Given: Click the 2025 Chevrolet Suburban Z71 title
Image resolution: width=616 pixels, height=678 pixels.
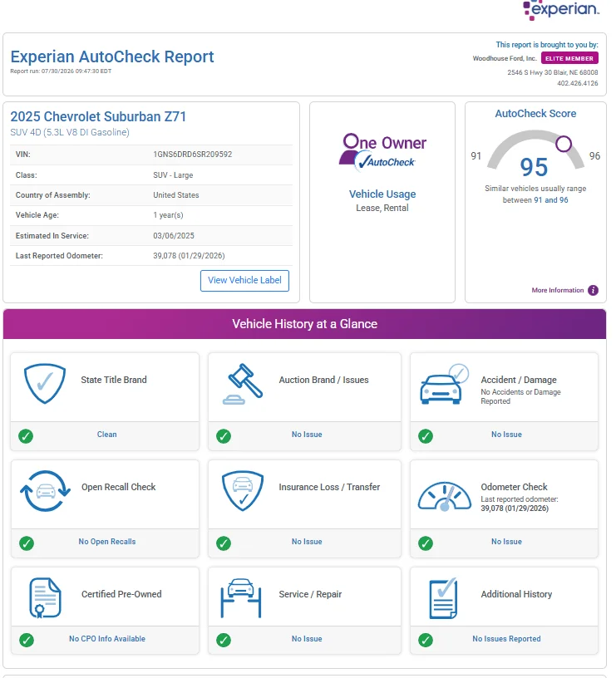Looking at the screenshot, I should click(98, 117).
